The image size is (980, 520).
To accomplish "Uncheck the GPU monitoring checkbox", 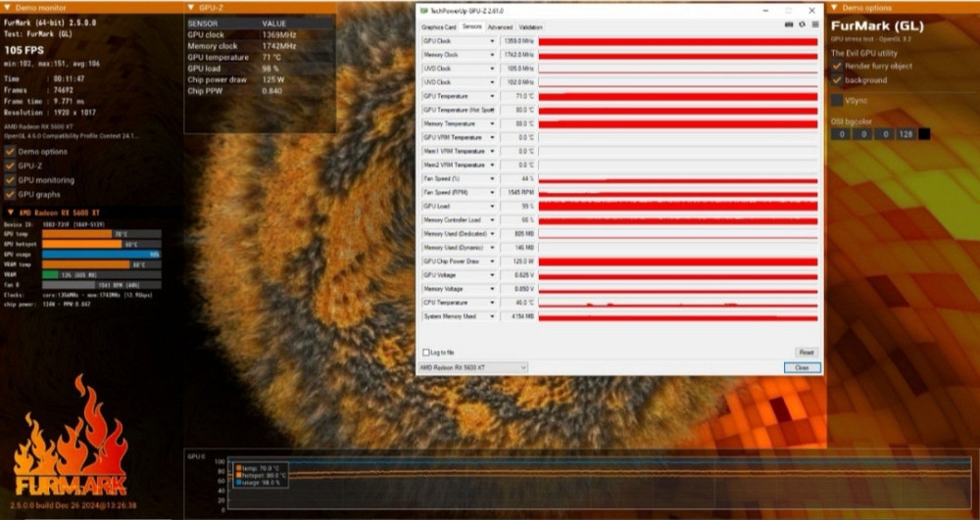I will (10, 180).
